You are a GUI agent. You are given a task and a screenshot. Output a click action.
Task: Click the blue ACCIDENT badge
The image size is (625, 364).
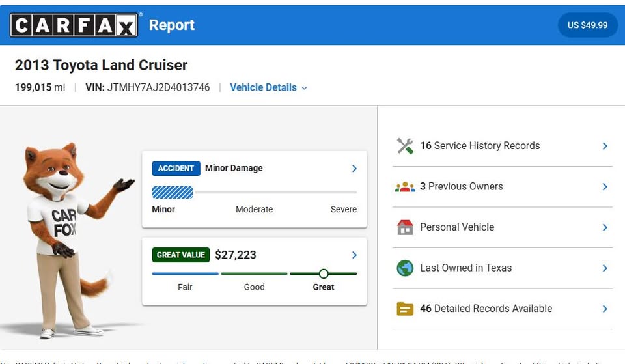click(176, 168)
